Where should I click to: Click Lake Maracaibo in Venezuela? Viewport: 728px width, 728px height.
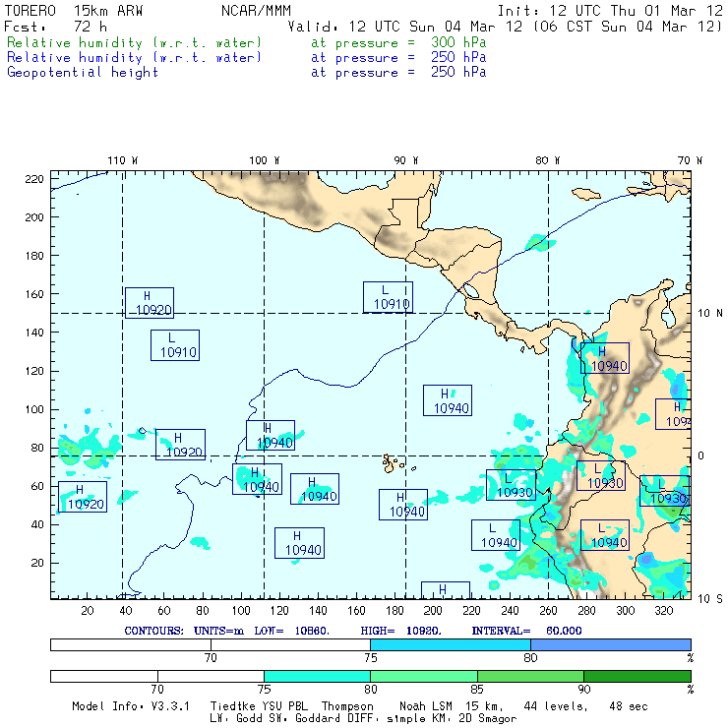pyautogui.click(x=668, y=315)
